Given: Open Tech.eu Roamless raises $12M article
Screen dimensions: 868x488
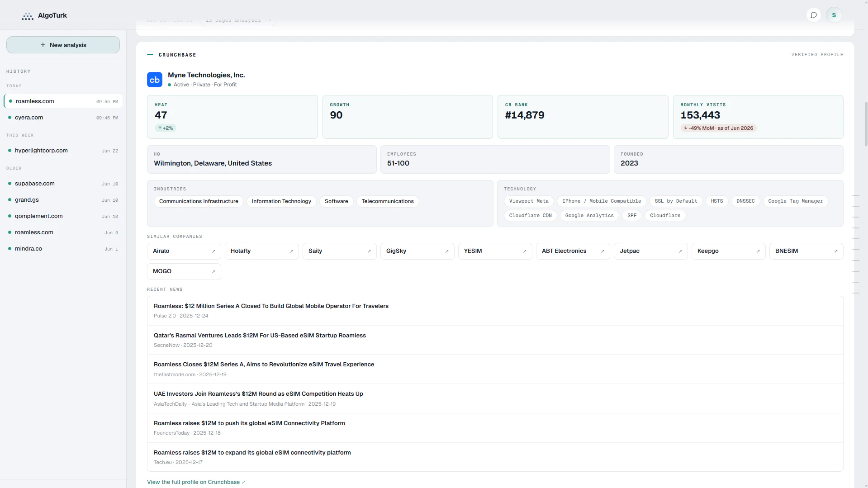Looking at the screenshot, I should click(x=495, y=457).
